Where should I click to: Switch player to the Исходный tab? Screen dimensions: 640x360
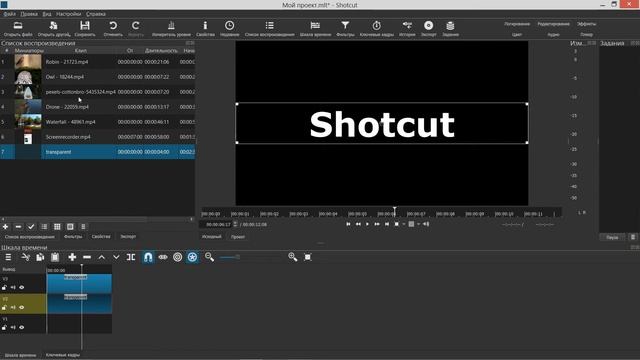(211, 237)
